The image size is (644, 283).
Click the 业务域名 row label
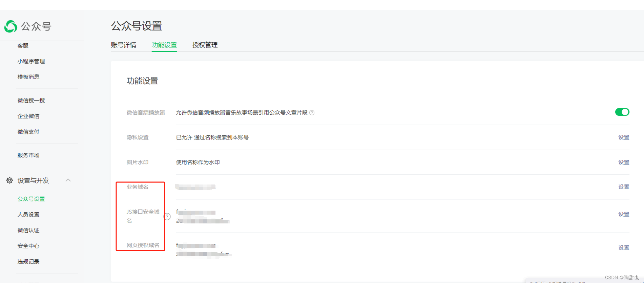138,187
